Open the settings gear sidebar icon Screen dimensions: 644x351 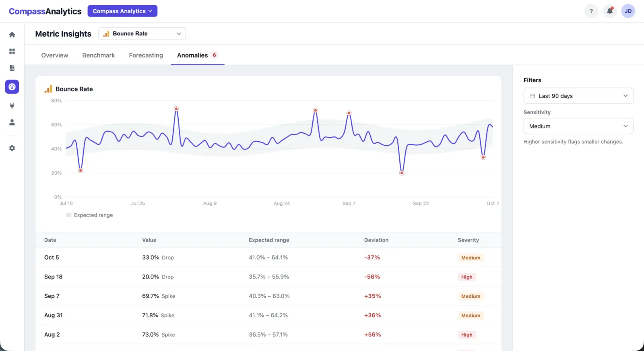[12, 148]
